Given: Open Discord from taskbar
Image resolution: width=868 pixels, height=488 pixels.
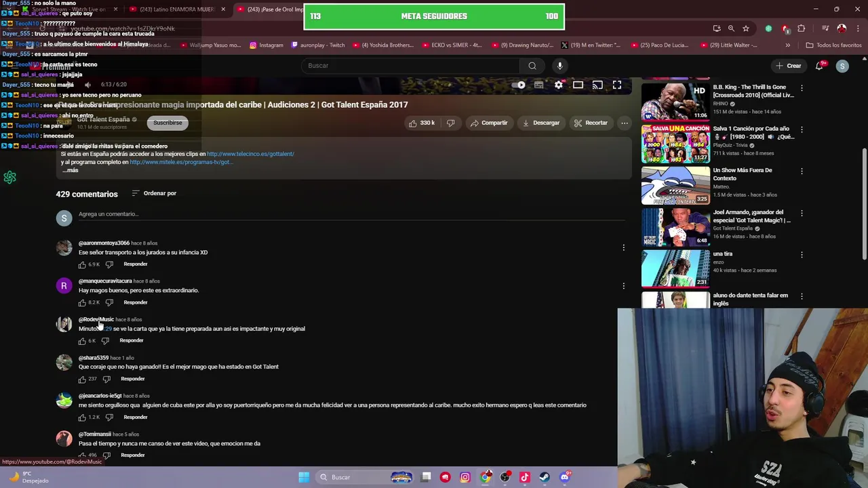Looking at the screenshot, I should (565, 477).
